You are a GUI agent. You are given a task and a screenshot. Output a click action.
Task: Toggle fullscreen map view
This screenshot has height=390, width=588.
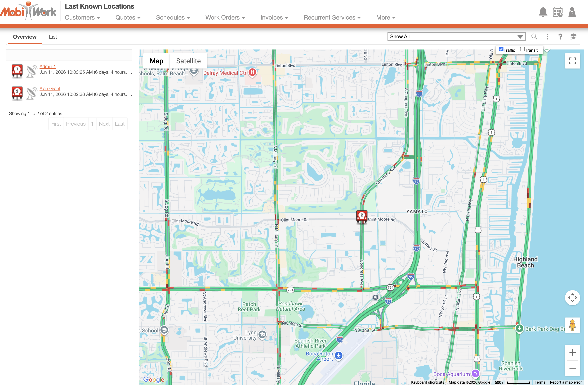[572, 61]
